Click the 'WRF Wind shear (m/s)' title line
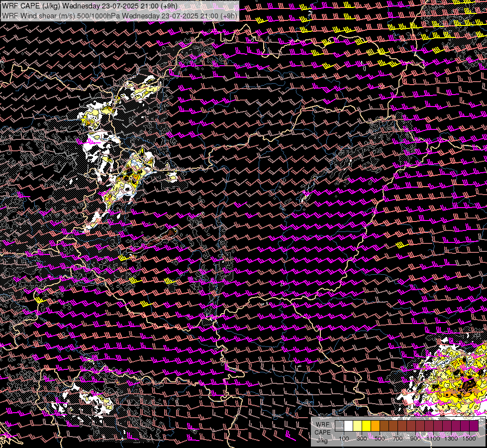This screenshot has width=487, height=448. 119,16
